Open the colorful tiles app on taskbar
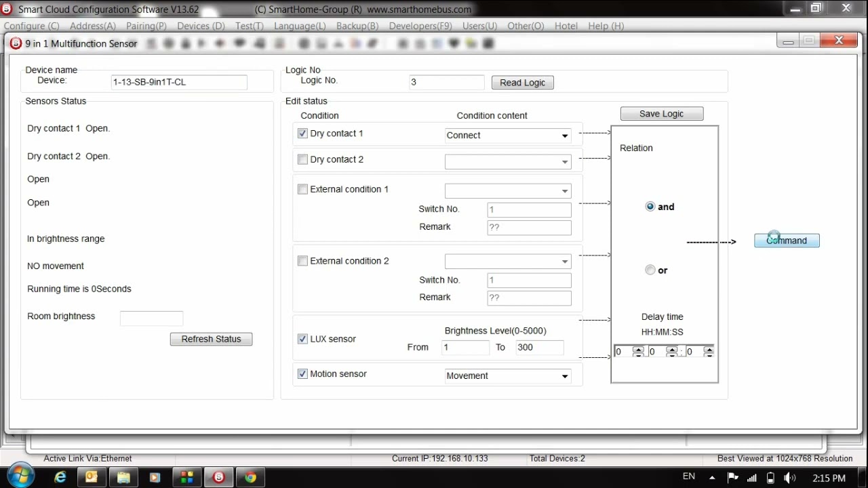The height and width of the screenshot is (488, 868). tap(186, 477)
